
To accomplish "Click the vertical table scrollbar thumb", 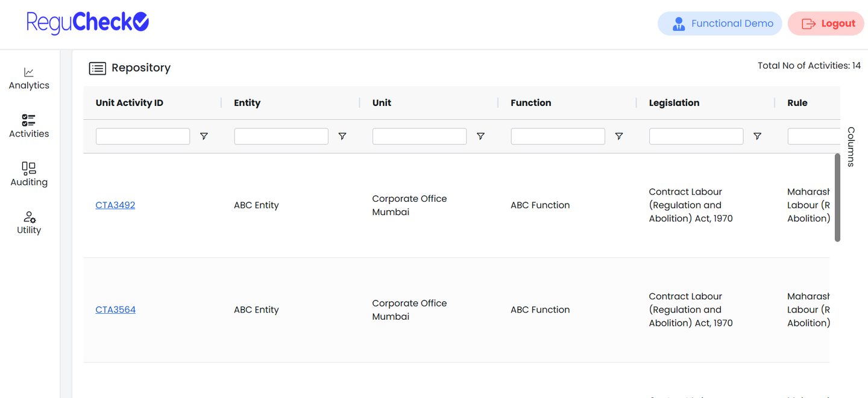I will click(x=837, y=198).
